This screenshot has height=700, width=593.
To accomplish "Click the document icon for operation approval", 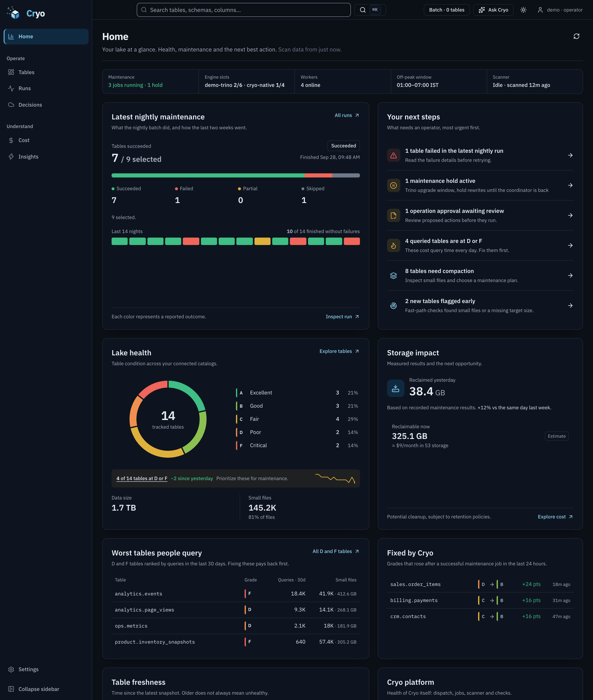I will click(x=393, y=215).
